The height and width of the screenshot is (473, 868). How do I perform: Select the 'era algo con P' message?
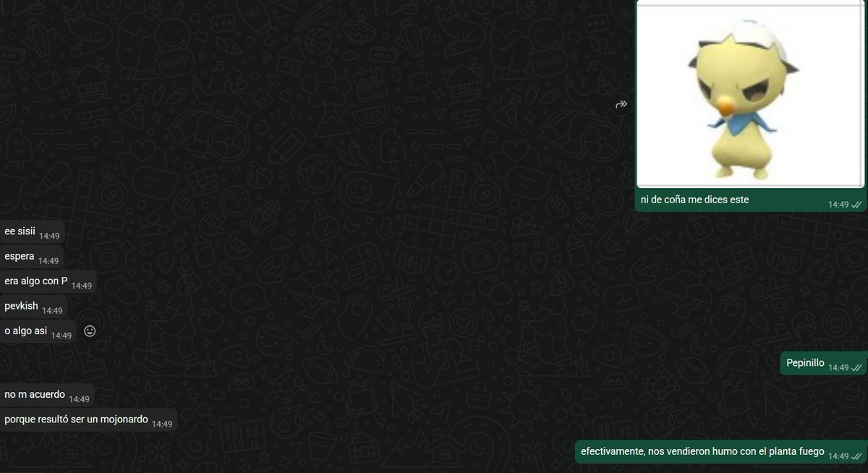coord(48,283)
